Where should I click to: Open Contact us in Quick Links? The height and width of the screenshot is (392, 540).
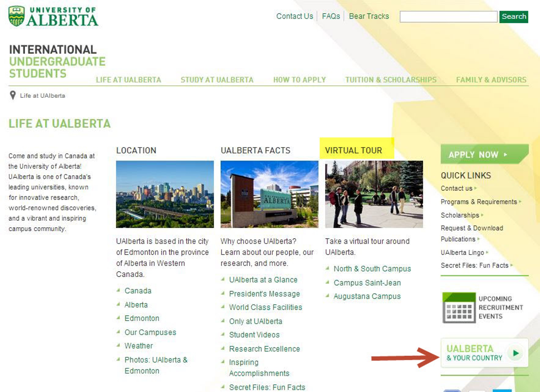coord(457,188)
